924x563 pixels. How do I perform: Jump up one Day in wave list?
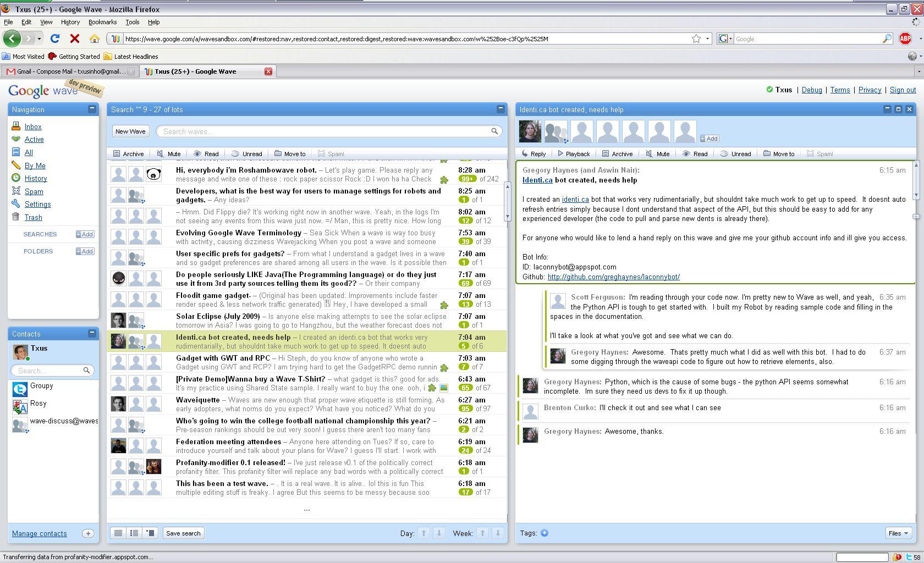pyautogui.click(x=424, y=533)
